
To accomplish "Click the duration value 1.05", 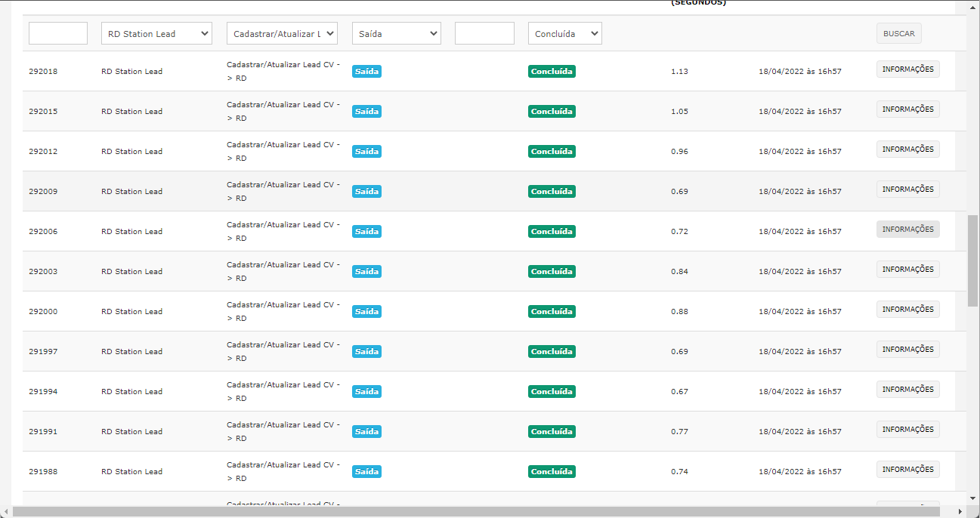I will (x=679, y=112).
